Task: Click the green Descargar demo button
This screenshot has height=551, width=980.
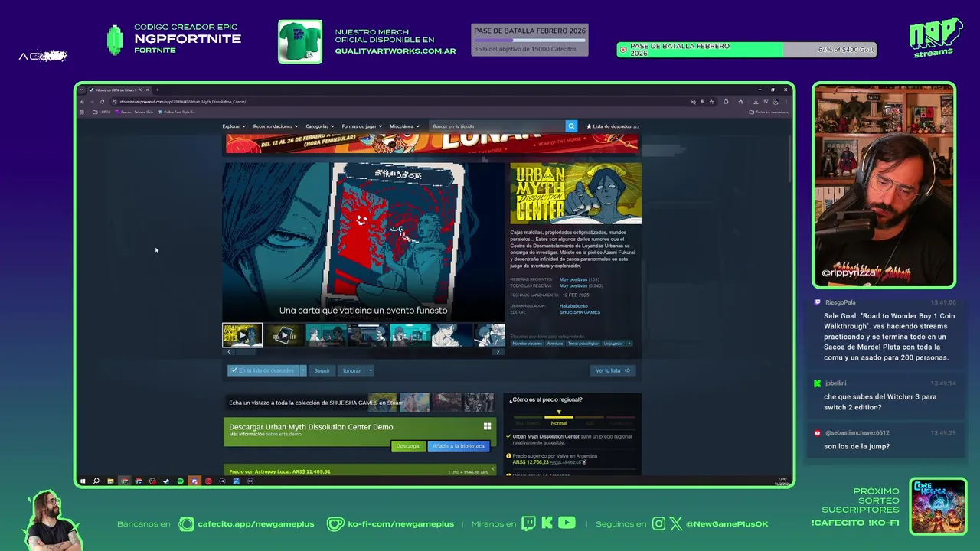Action: tap(408, 446)
